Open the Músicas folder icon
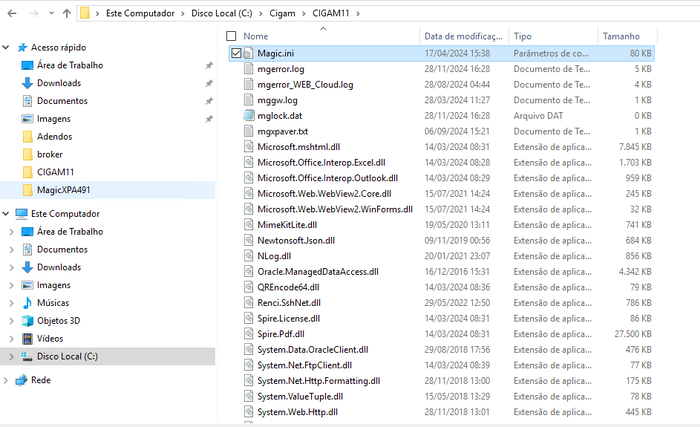The width and height of the screenshot is (700, 427). 27,303
